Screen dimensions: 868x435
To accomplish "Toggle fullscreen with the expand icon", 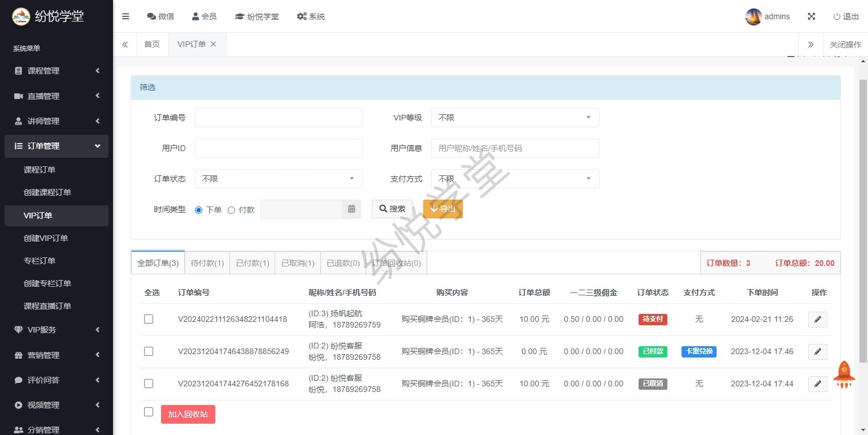I will point(811,16).
